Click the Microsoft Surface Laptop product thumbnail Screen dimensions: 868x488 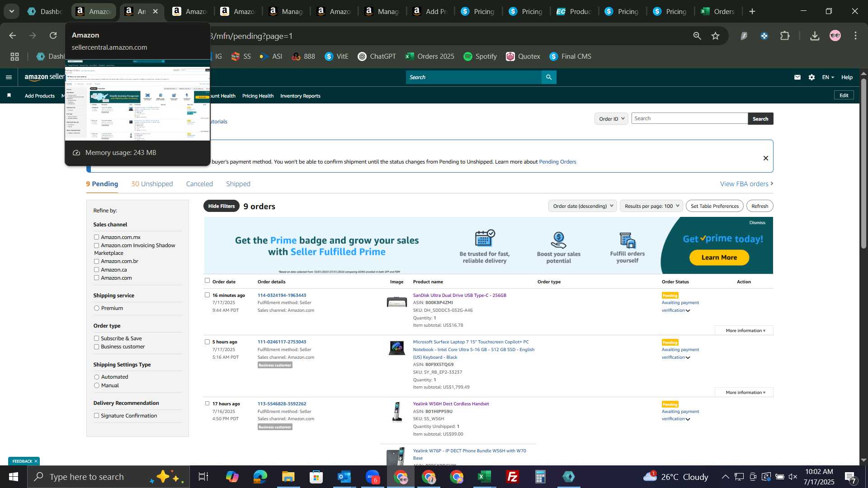click(397, 348)
